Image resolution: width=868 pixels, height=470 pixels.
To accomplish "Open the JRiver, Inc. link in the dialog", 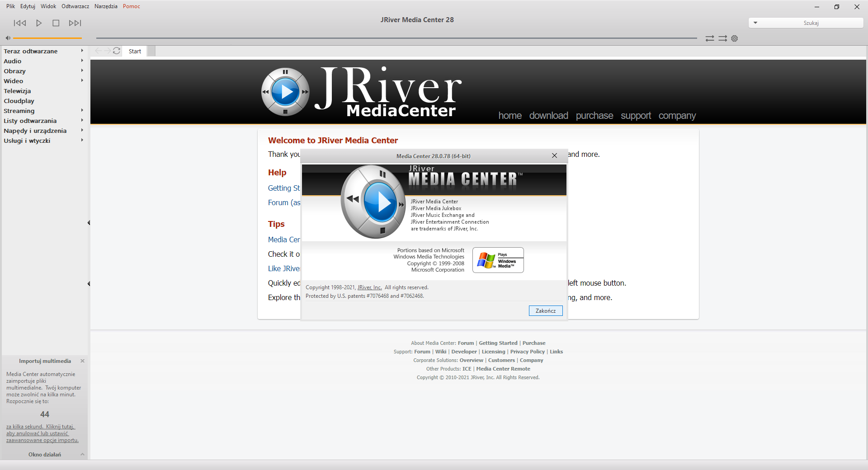I will (370, 287).
